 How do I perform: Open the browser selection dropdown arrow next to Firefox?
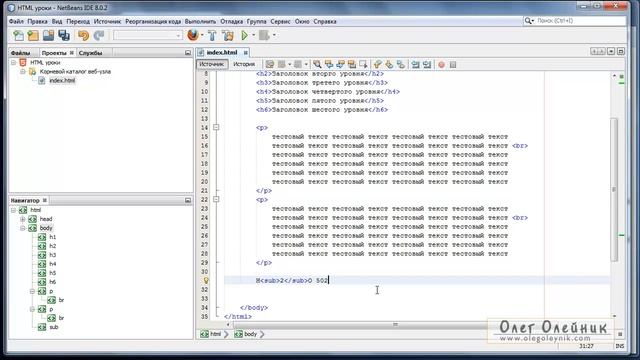(x=202, y=36)
